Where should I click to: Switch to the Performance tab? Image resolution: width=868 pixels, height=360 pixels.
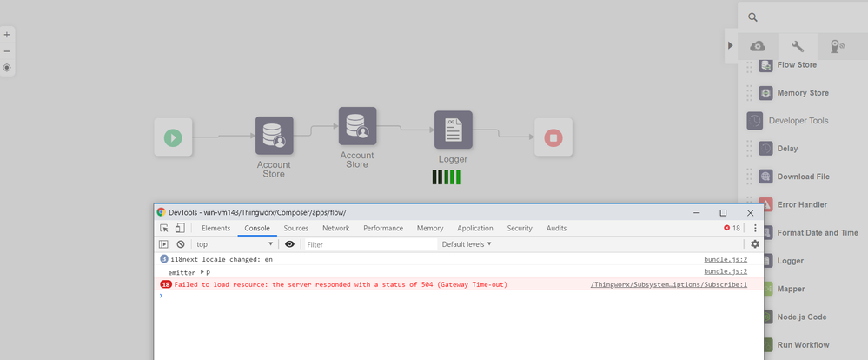[x=383, y=228]
